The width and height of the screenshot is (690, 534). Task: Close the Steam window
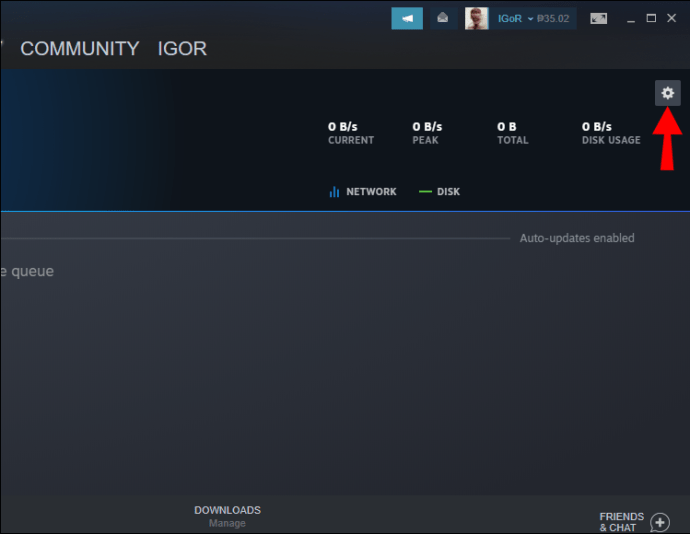[x=672, y=18]
